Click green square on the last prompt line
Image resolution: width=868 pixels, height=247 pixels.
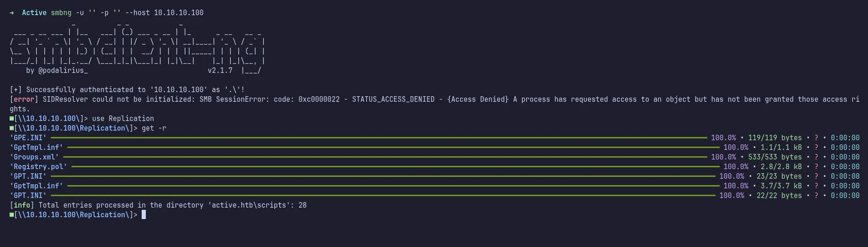tap(12, 215)
